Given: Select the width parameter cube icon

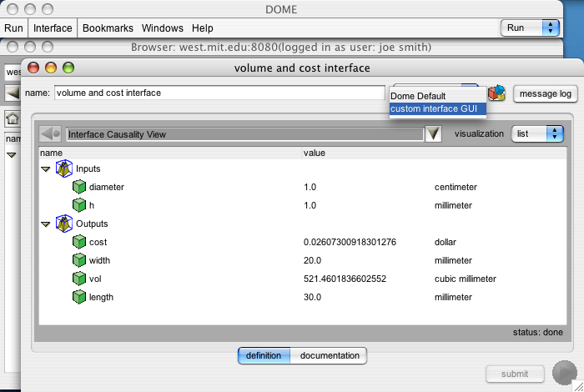Looking at the screenshot, I should [x=79, y=260].
